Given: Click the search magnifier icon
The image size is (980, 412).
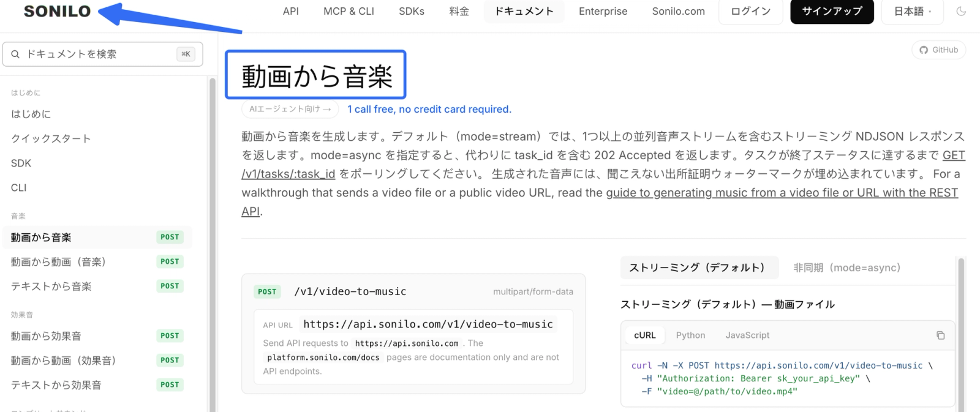Looking at the screenshot, I should 15,54.
